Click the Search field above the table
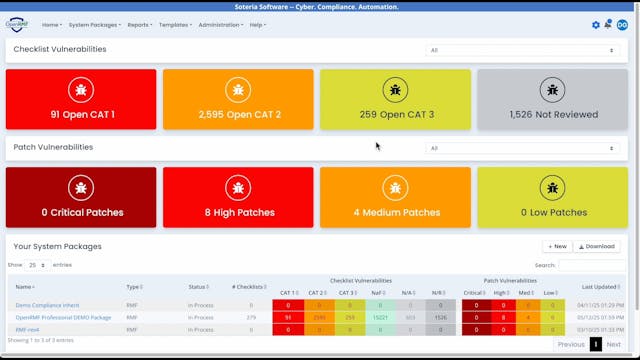640x360 pixels. pos(591,265)
